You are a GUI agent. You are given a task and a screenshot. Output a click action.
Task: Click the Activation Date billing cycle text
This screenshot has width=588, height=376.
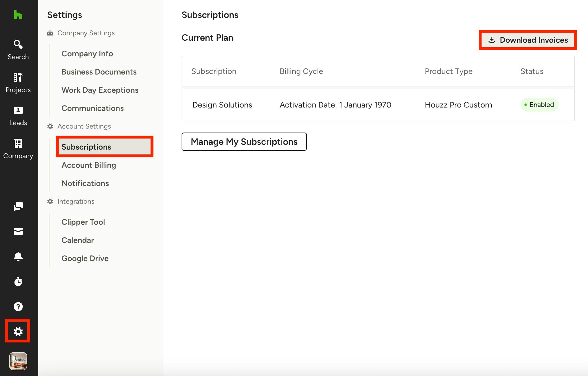336,105
